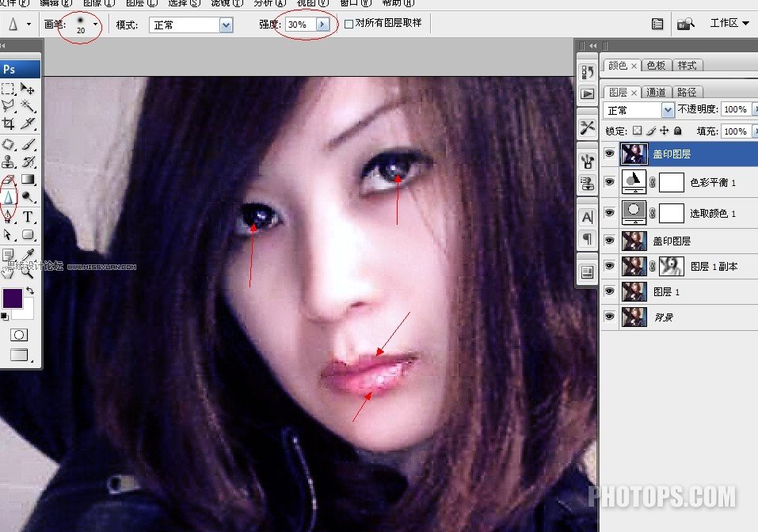
Task: Open the Actions panel from the dock
Action: 588,93
